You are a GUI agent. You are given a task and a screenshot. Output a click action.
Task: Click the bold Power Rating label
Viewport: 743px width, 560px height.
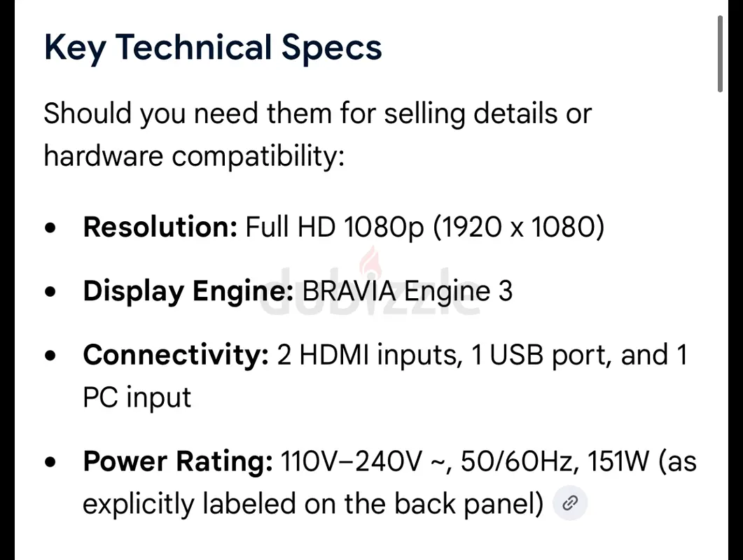click(x=178, y=461)
